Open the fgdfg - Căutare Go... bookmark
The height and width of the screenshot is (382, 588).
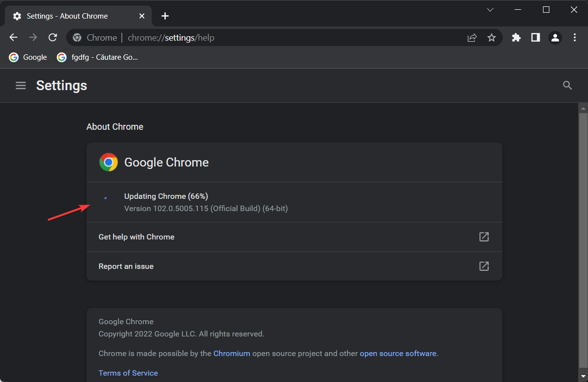97,57
